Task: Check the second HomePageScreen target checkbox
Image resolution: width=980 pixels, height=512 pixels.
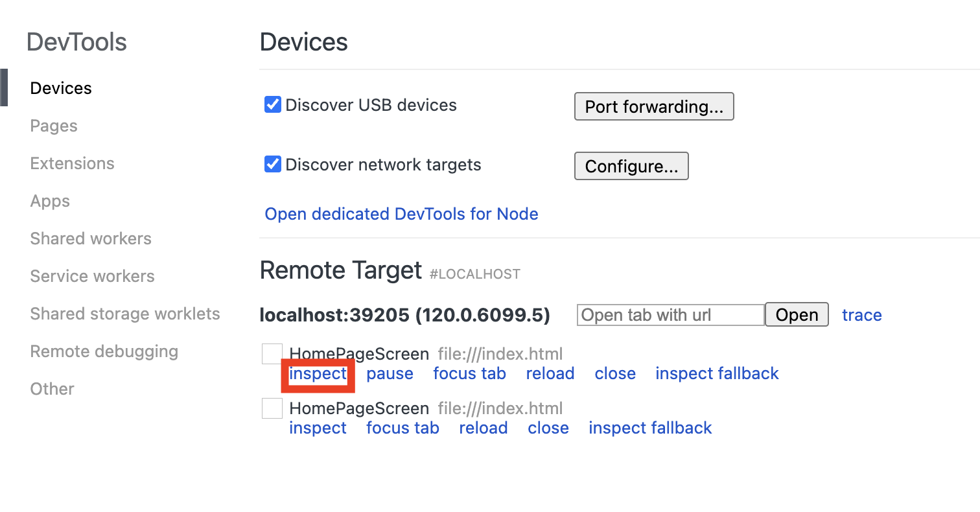Action: (x=272, y=408)
